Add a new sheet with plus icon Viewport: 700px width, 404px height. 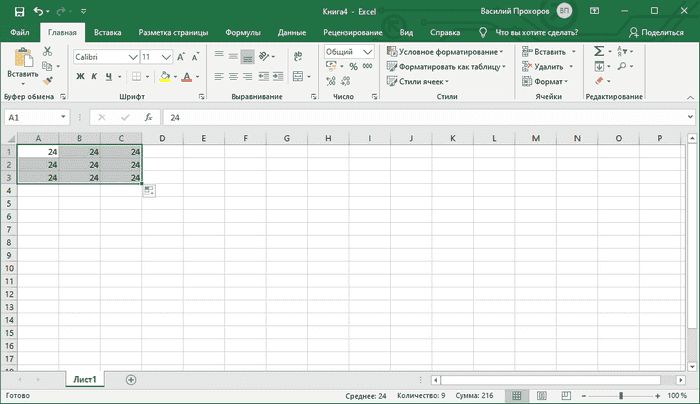[x=131, y=380]
